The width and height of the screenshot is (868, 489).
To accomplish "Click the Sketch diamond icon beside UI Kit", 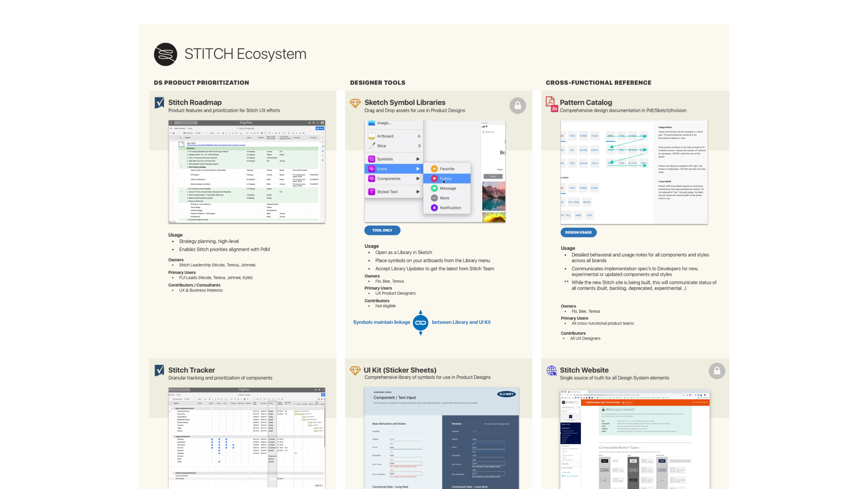I will coord(355,370).
